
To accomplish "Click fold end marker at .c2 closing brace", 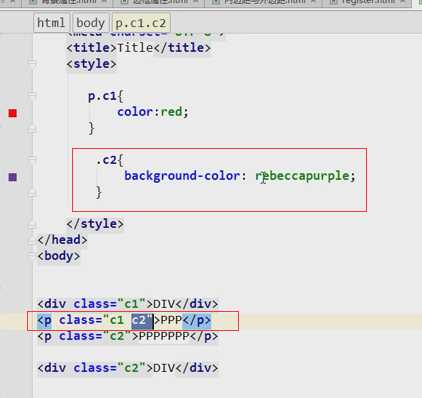I will (x=32, y=192).
